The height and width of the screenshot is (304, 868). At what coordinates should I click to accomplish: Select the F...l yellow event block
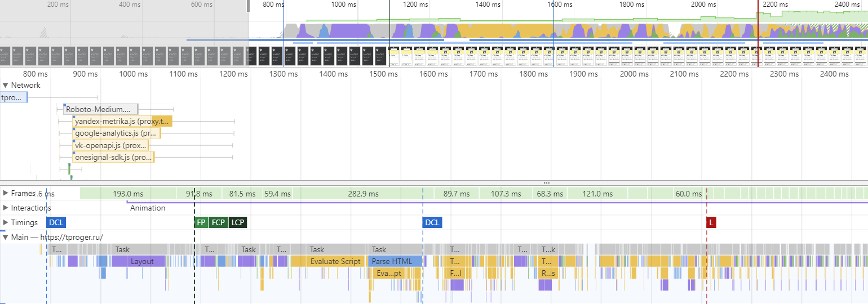(x=455, y=273)
